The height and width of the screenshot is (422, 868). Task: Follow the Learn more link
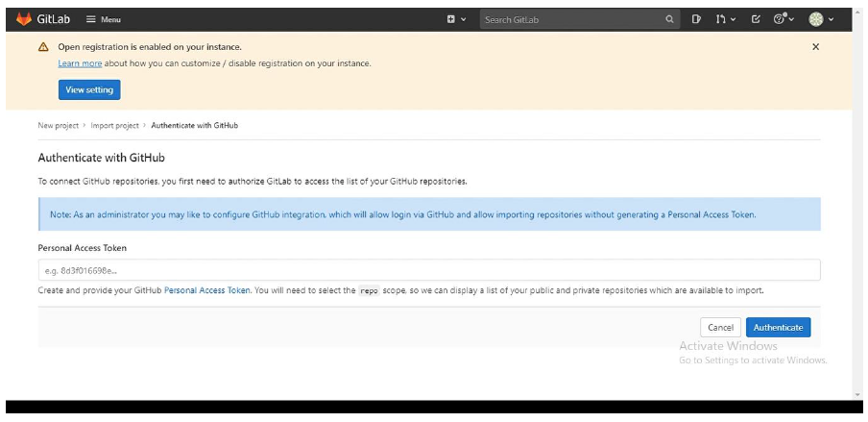80,63
